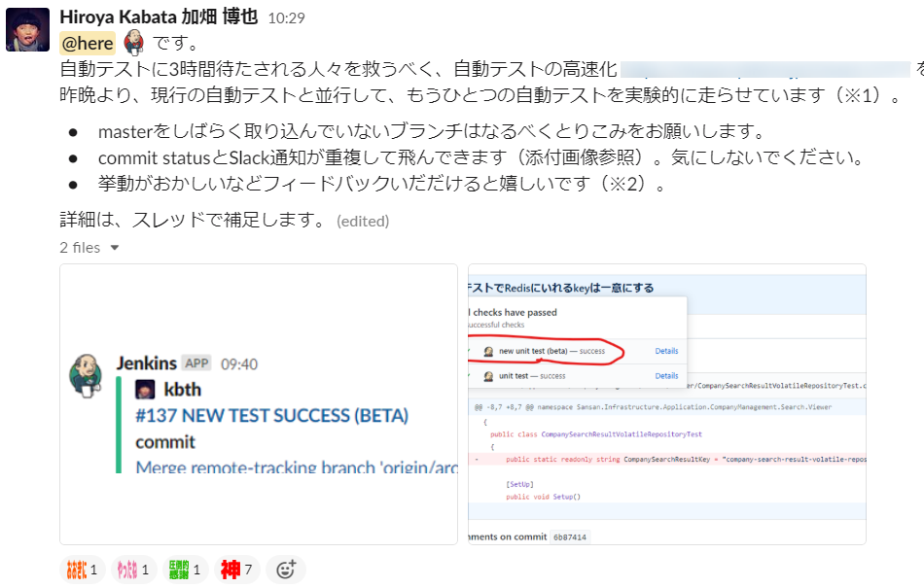Viewport: 924px width, 588px height.
Task: Open Details for unit test
Action: 666,375
